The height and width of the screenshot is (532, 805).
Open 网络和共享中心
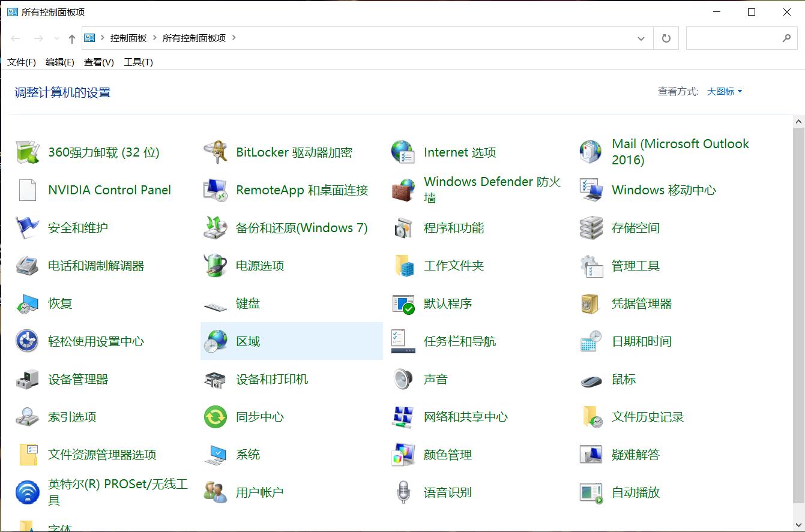coord(465,417)
